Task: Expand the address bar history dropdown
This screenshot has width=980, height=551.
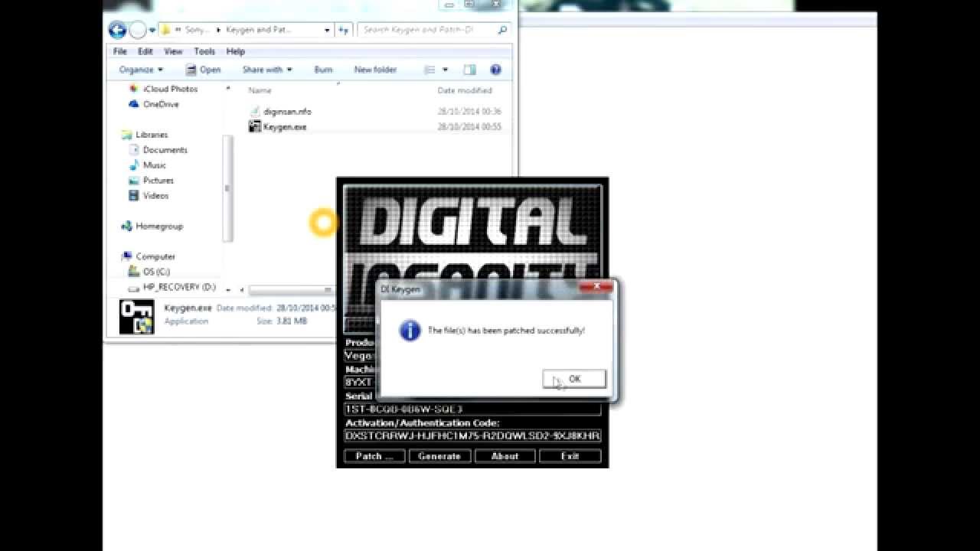Action: (328, 30)
